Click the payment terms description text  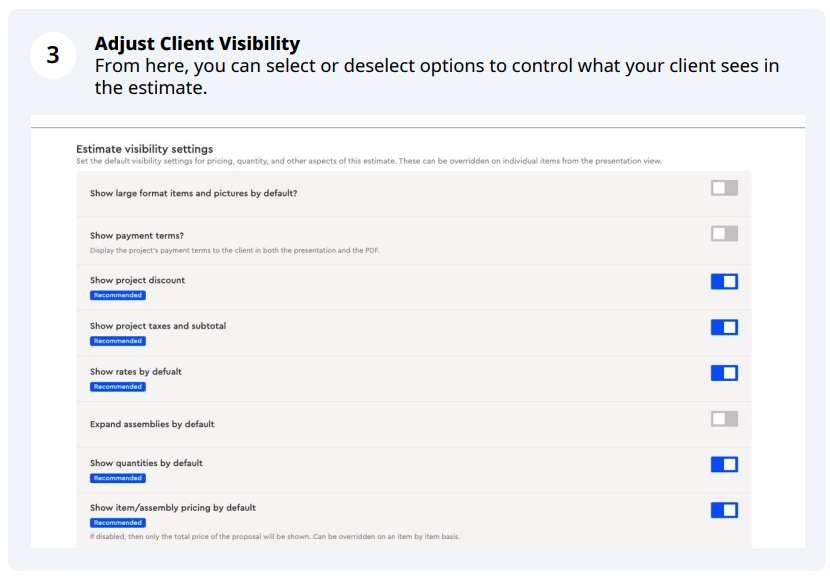[x=234, y=250]
